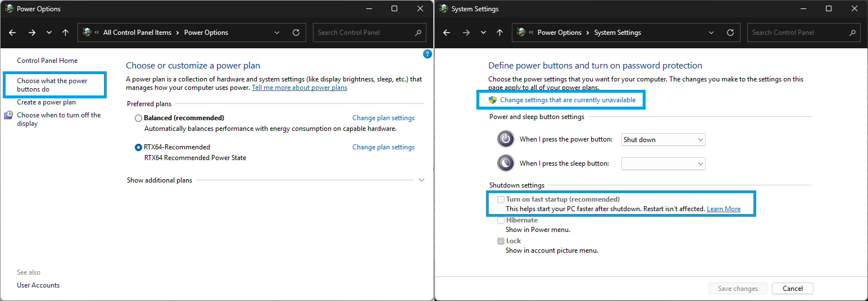Open recent locations in System Settings window
This screenshot has width=868, height=301.
[x=483, y=33]
